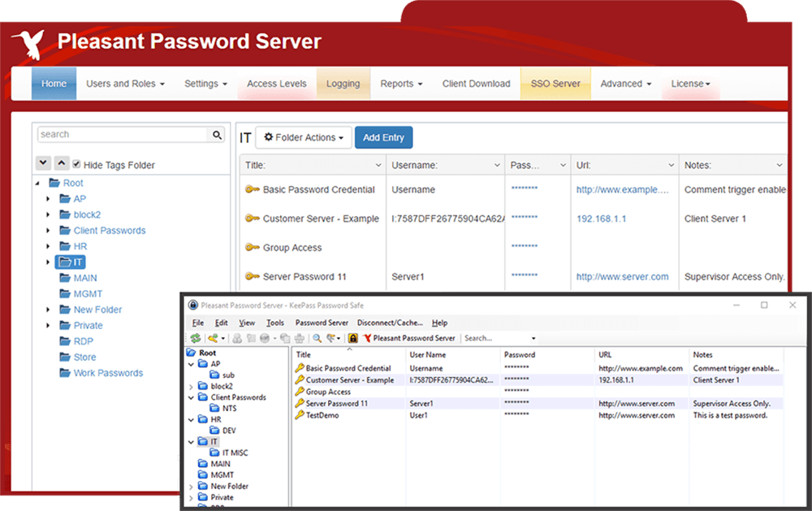Open the Logging tab
Viewport: 812px width, 511px height.
[343, 84]
